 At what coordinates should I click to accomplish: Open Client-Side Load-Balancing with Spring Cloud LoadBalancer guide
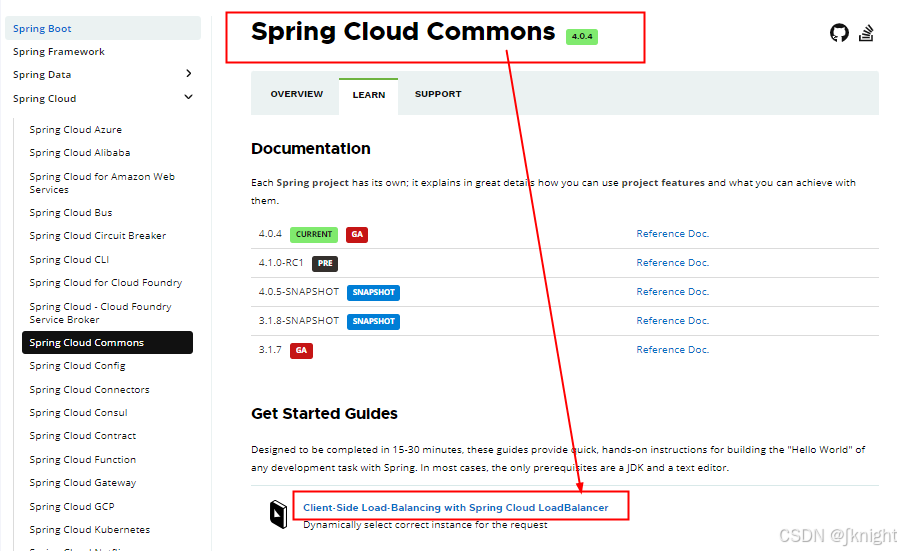pos(455,507)
